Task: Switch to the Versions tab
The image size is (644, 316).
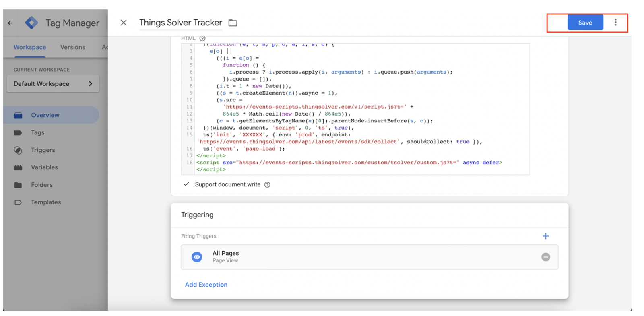Action: pos(72,47)
